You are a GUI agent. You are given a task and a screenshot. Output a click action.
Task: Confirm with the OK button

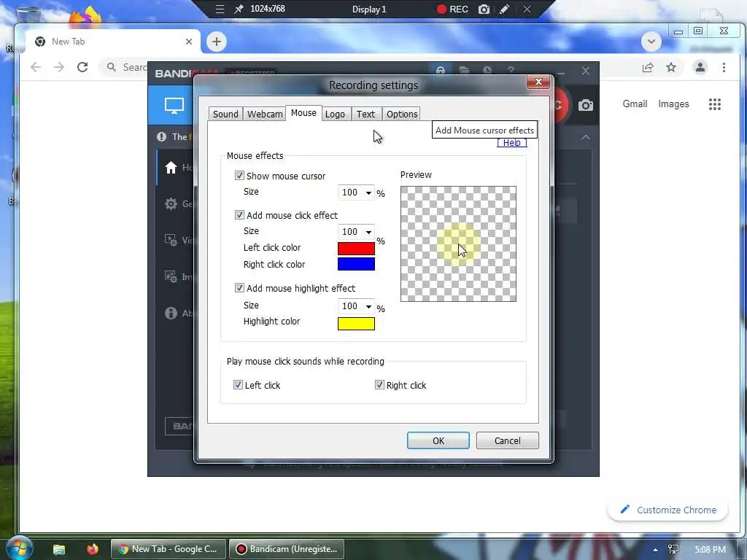pos(438,440)
